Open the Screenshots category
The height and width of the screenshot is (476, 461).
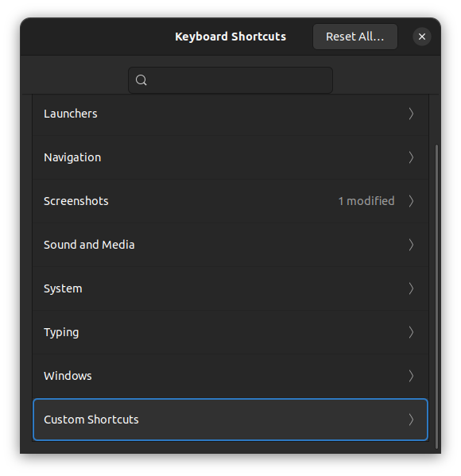coord(230,201)
